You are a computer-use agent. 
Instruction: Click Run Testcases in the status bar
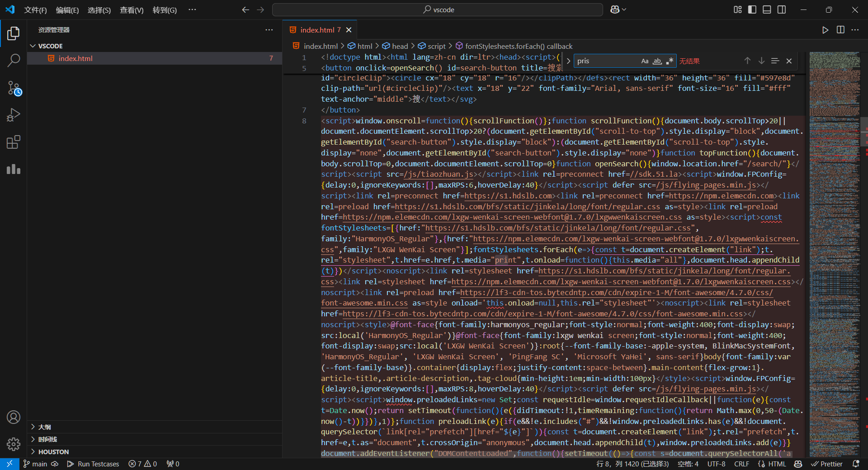click(x=93, y=464)
